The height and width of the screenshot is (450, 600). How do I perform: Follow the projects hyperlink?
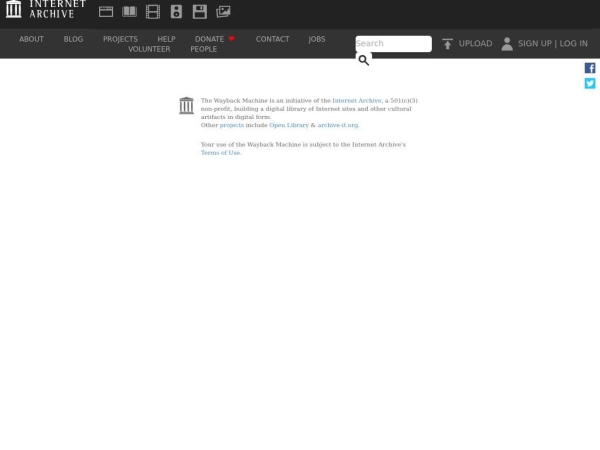coord(232,125)
